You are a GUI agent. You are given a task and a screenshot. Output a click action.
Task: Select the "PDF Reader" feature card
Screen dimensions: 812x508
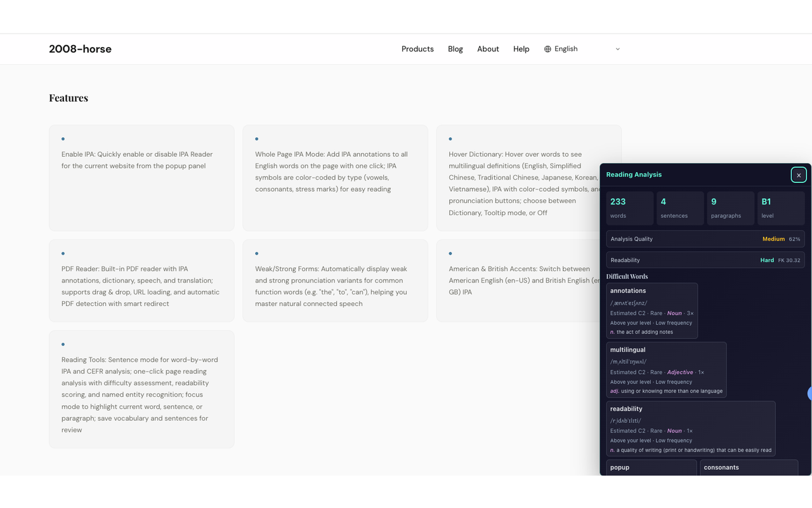pos(141,281)
